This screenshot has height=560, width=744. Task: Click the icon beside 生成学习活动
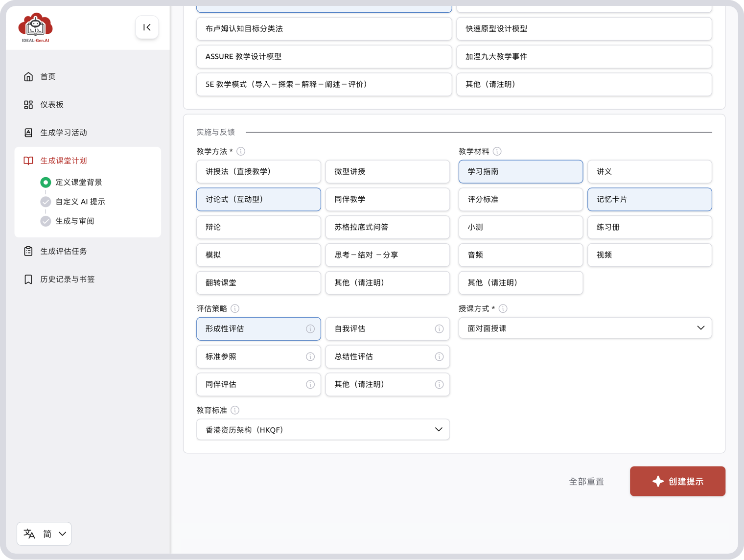coord(28,133)
